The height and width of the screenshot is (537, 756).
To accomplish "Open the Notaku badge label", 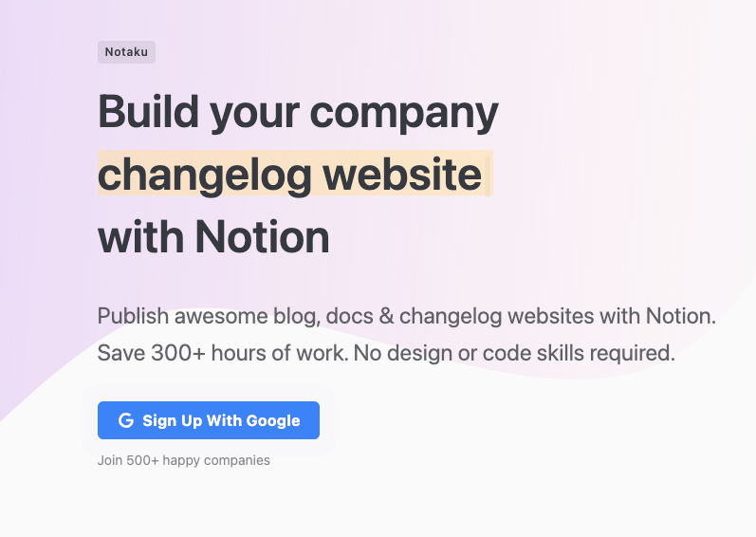I will [126, 52].
